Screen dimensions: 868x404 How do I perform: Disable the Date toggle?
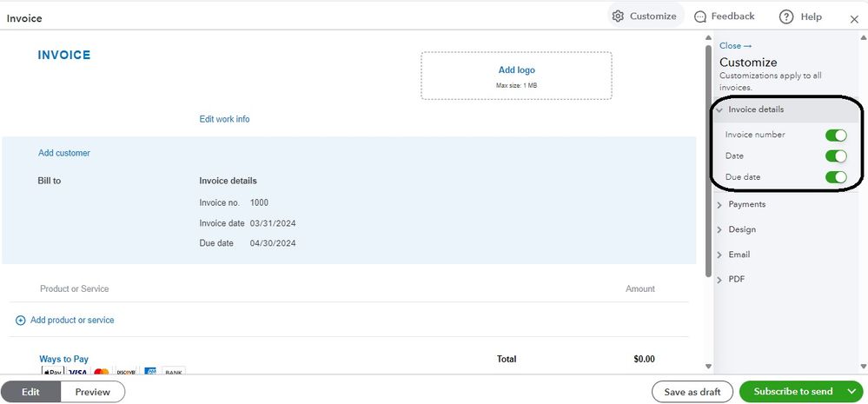click(x=835, y=156)
